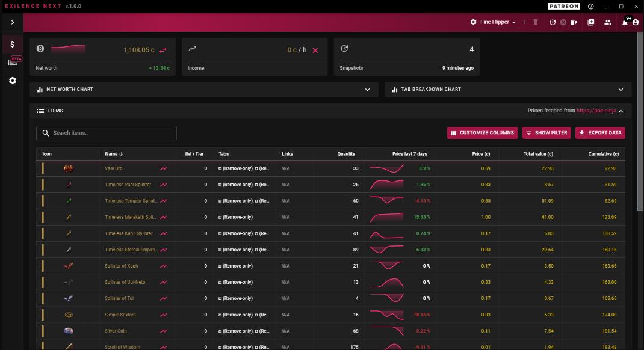Open Splinter of Xoph trend icon
This screenshot has width=644, height=350.
(164, 266)
